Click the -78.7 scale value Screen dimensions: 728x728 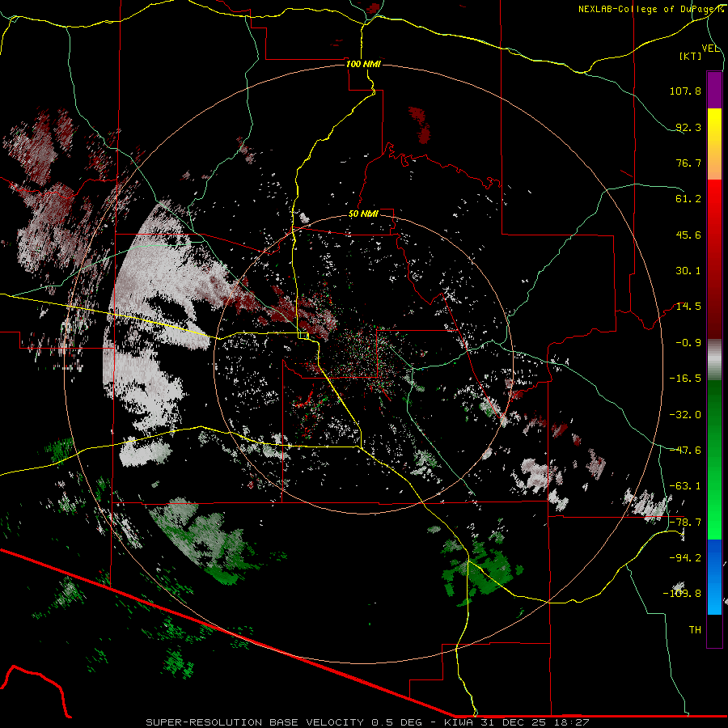pos(685,523)
